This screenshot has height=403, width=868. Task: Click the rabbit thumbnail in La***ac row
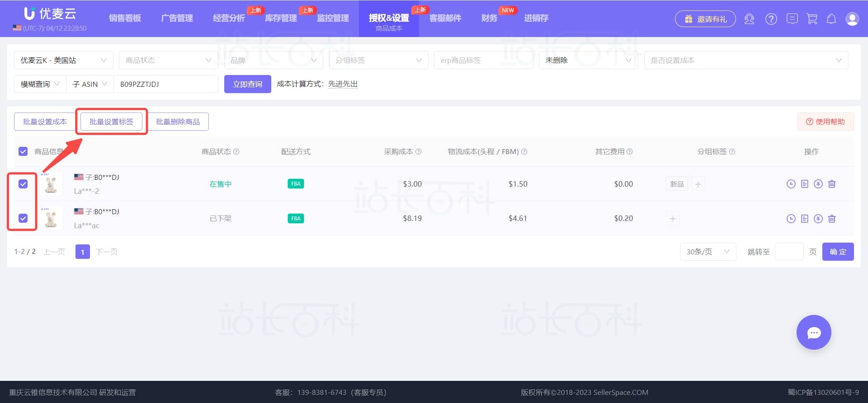[51, 218]
